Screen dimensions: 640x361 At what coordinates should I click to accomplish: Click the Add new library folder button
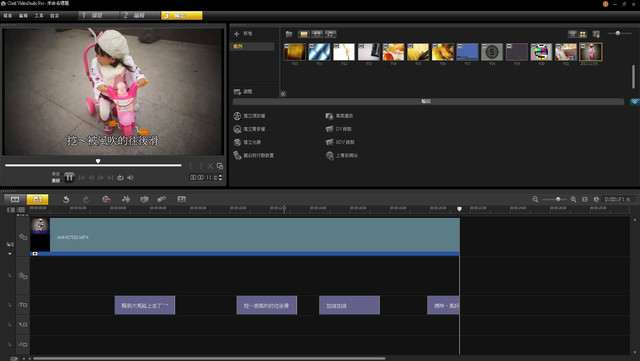point(243,34)
